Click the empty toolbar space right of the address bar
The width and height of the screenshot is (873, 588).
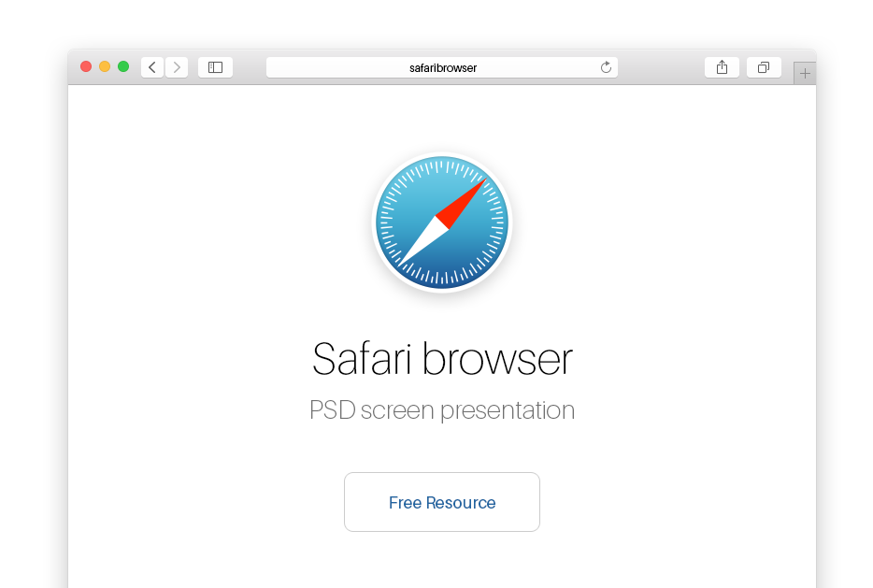[x=661, y=67]
